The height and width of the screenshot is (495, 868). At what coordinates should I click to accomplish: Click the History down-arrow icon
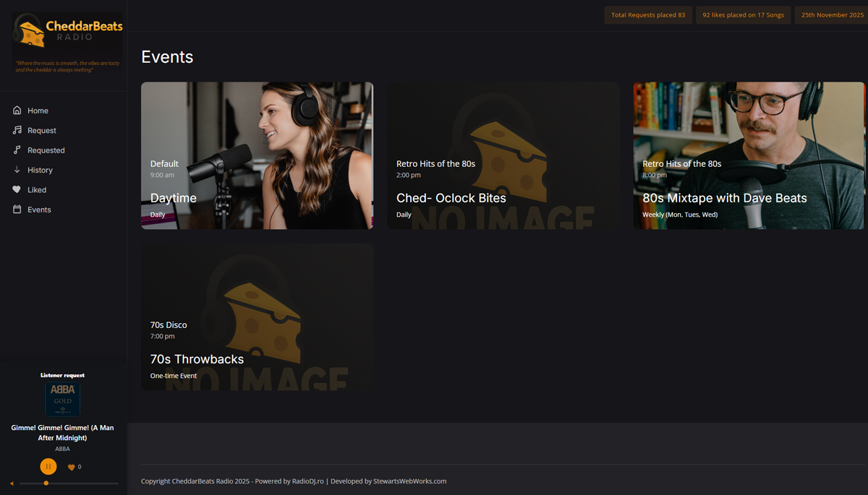17,170
